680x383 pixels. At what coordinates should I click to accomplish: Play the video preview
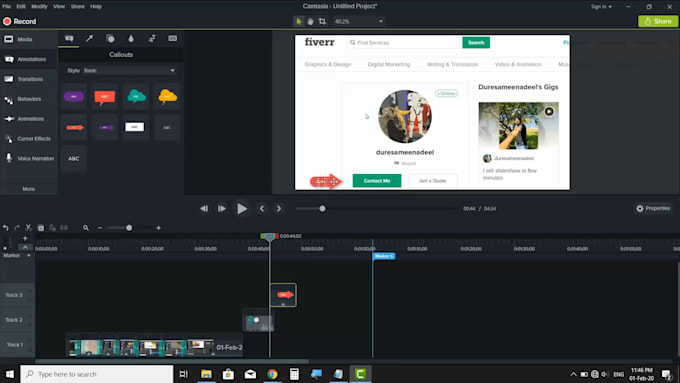click(x=242, y=209)
